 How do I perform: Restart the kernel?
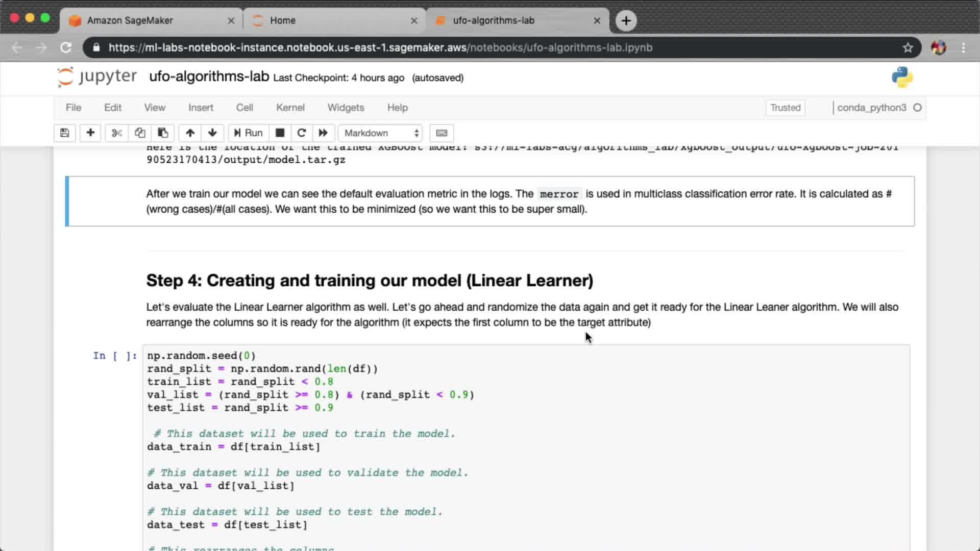click(301, 133)
